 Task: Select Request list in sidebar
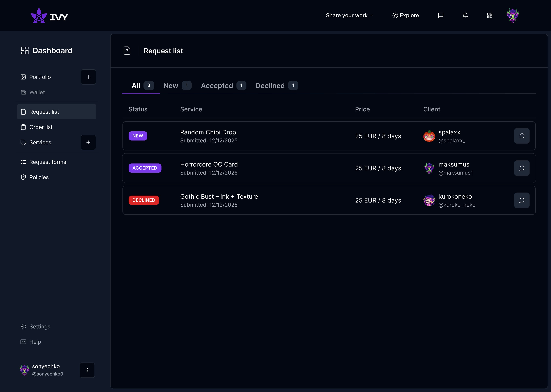coord(56,112)
